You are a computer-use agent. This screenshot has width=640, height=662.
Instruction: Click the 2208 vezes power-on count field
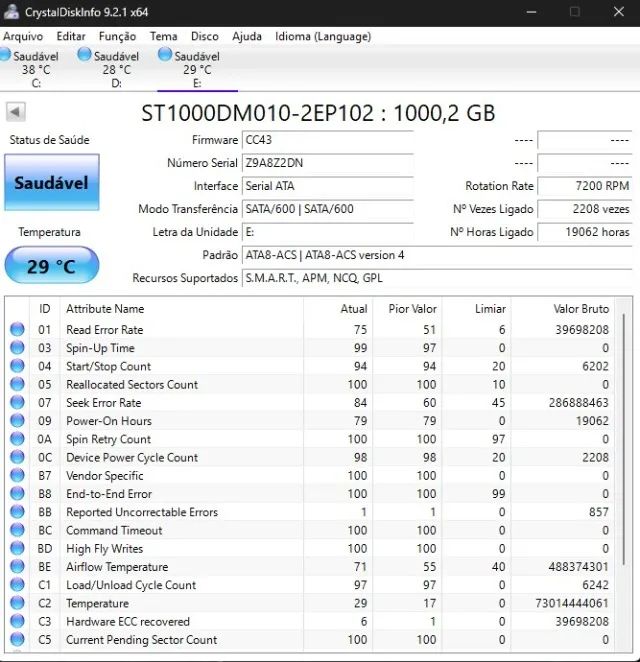(x=585, y=209)
